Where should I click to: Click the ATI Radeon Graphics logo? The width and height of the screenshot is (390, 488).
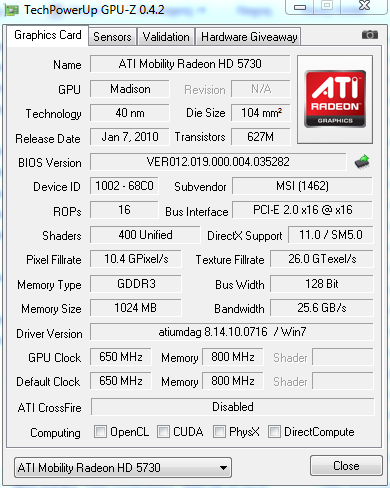335,99
